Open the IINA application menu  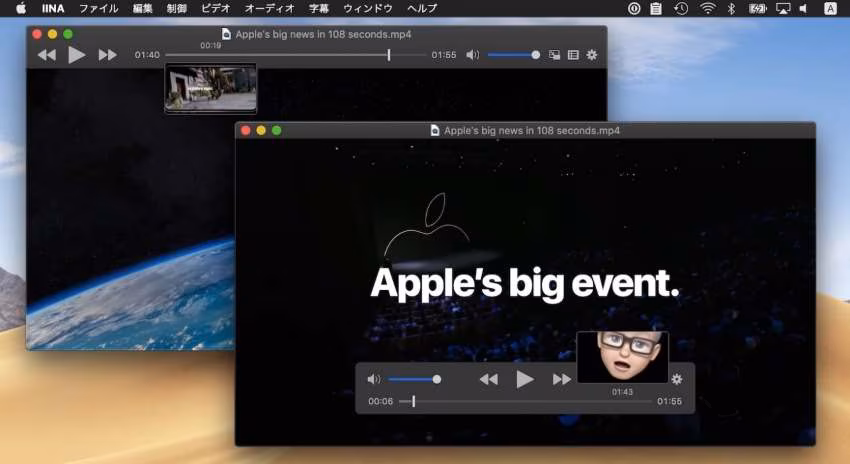click(x=53, y=8)
